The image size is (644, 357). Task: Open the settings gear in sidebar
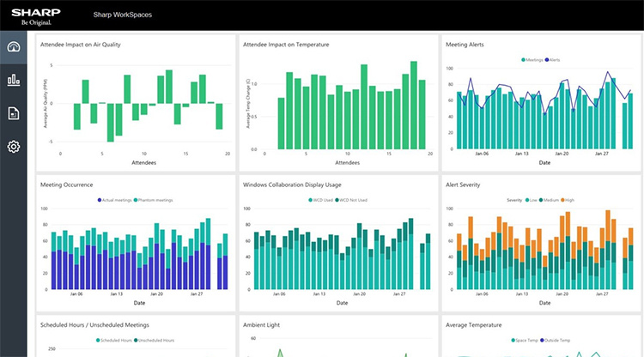(x=14, y=147)
